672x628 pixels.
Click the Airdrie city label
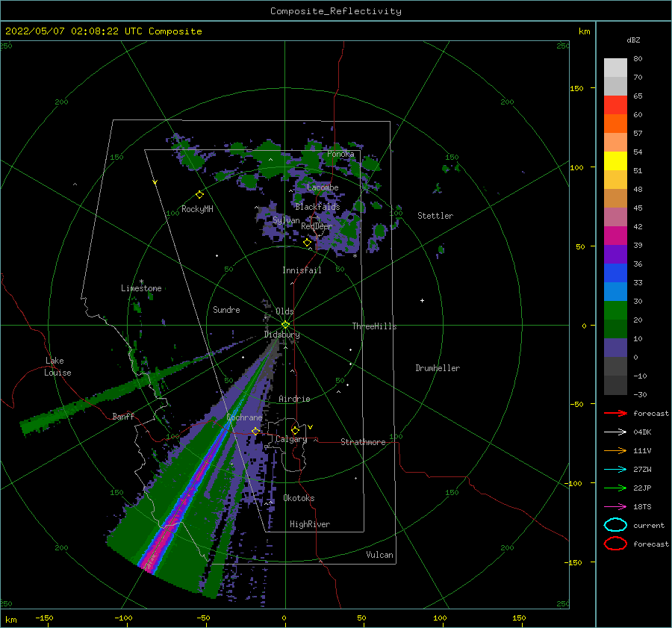pos(294,399)
